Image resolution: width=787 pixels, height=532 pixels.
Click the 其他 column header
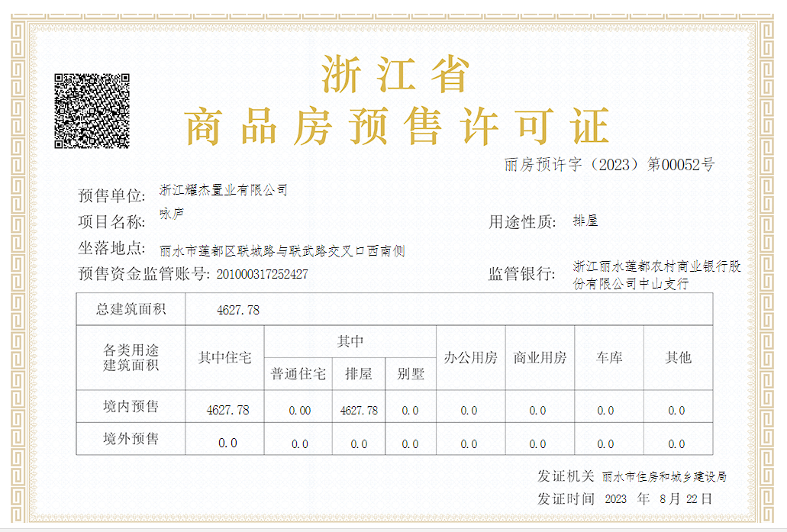[x=678, y=357]
